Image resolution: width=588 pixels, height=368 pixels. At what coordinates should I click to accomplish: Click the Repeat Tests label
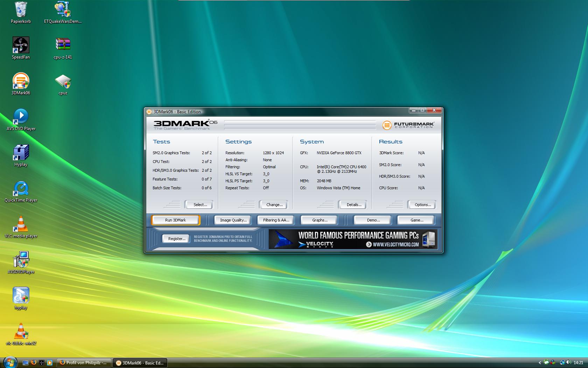tap(237, 188)
